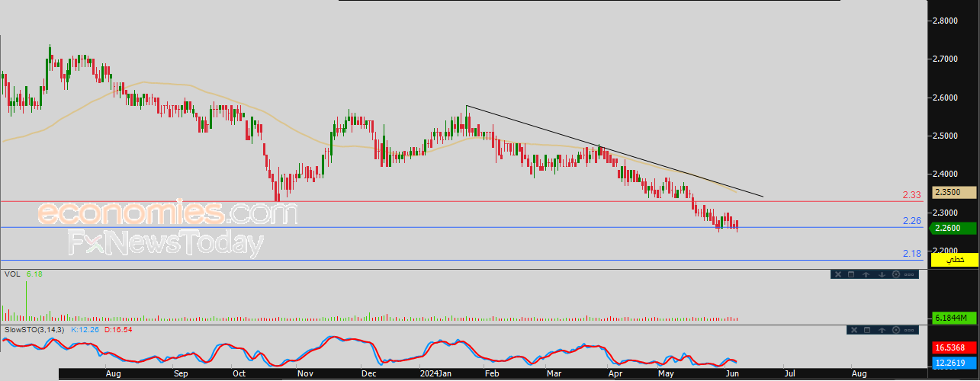
Task: Open more options for VOL panel
Action: (909, 274)
